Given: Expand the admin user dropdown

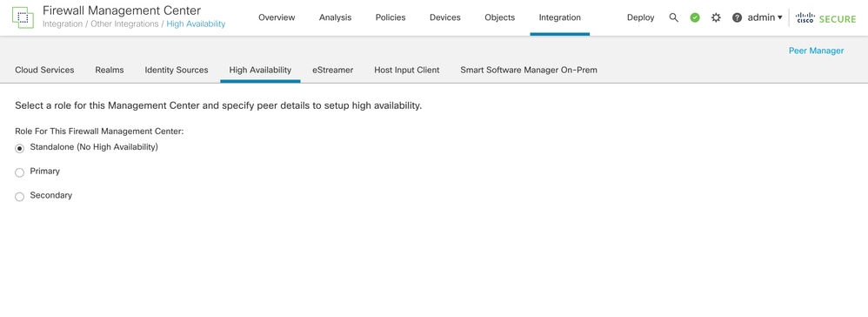Looking at the screenshot, I should click(765, 17).
